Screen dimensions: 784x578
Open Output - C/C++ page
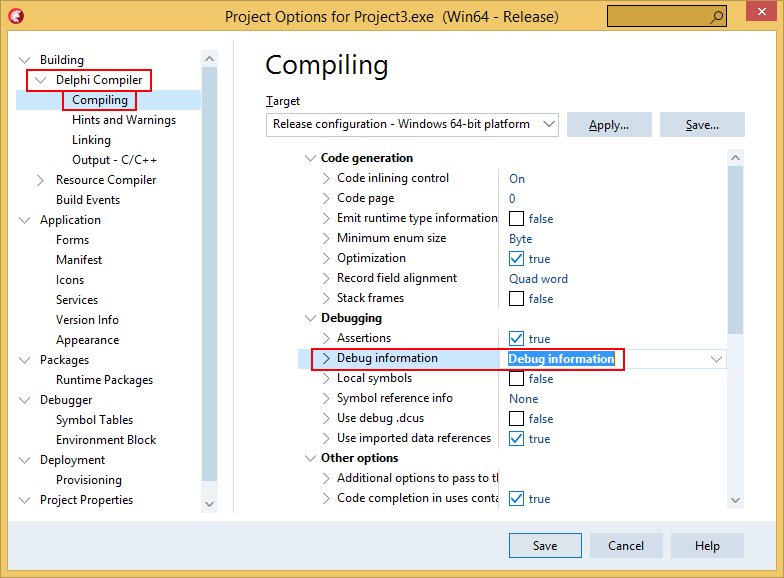pos(114,160)
